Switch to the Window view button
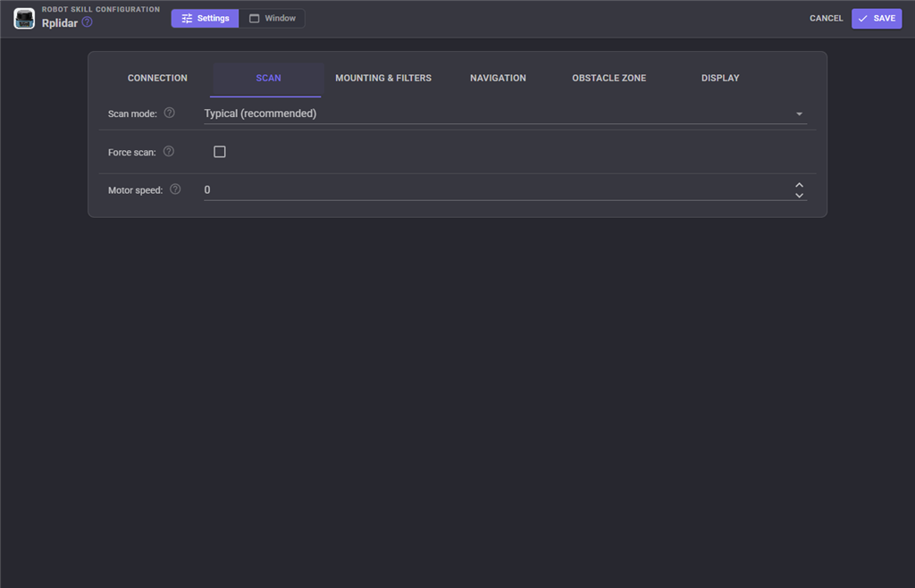This screenshot has width=915, height=588. coord(272,18)
